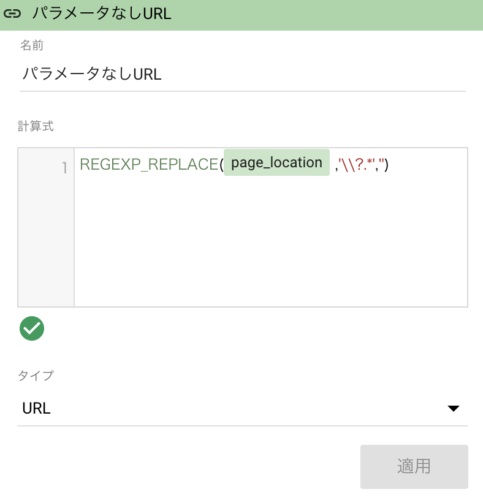Place cursor after the closing parenthesis
The height and width of the screenshot is (500, 483).
(389, 164)
